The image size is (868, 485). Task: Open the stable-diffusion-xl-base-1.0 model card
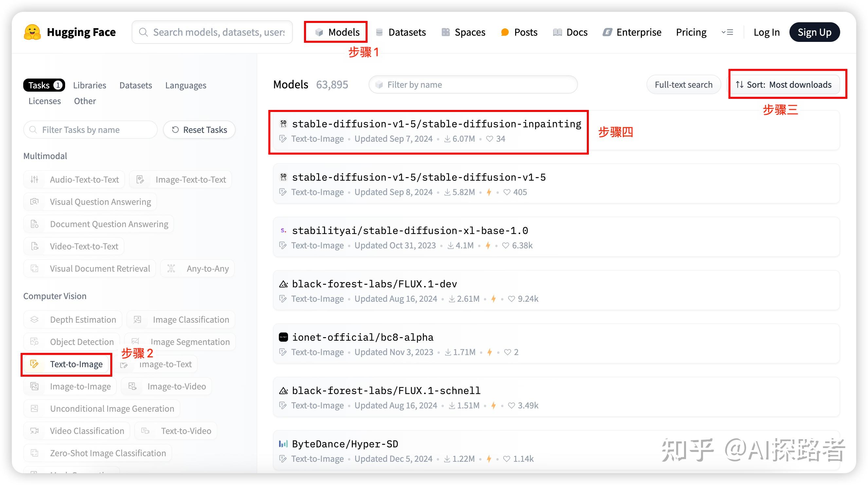coord(410,231)
